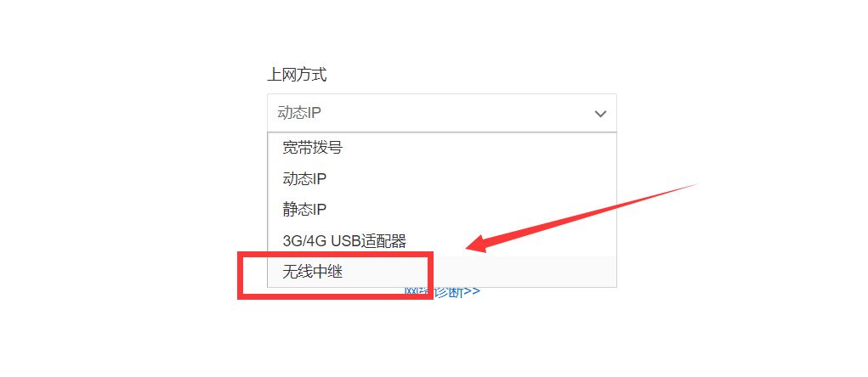868x377 pixels.
Task: Choose broadband dial-up 宽带拨号 connection type
Action: point(442,148)
